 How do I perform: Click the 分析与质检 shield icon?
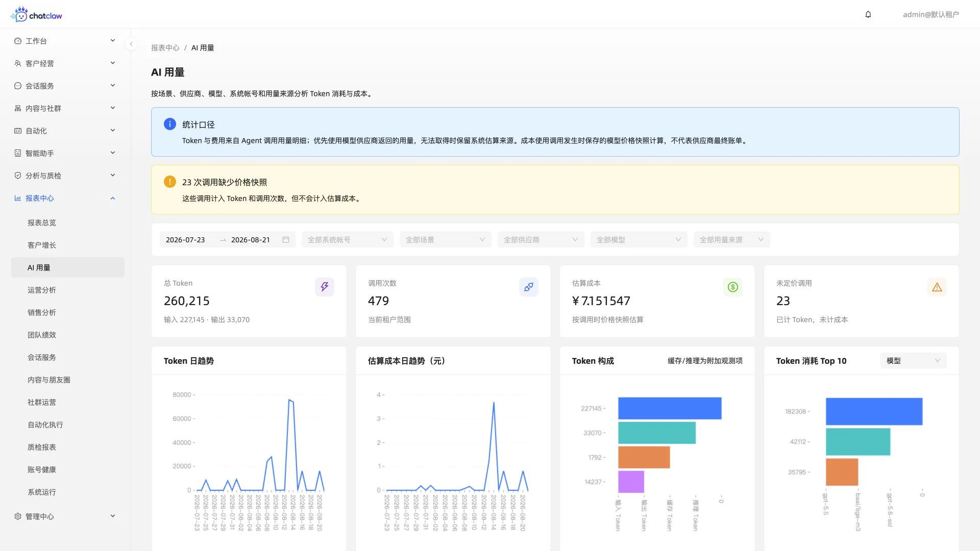(x=18, y=176)
